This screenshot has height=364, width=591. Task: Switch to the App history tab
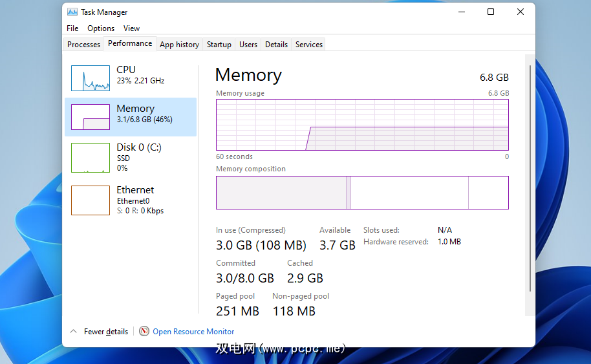[179, 45]
